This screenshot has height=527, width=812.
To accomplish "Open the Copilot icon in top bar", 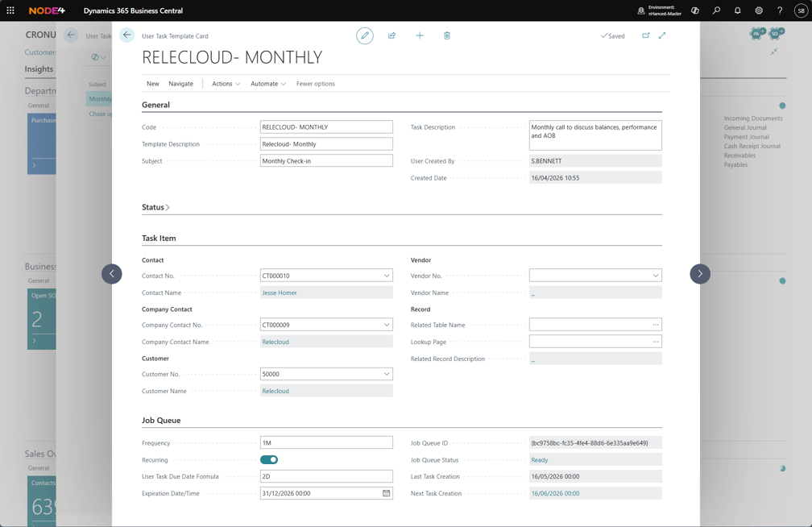I will coord(695,10).
